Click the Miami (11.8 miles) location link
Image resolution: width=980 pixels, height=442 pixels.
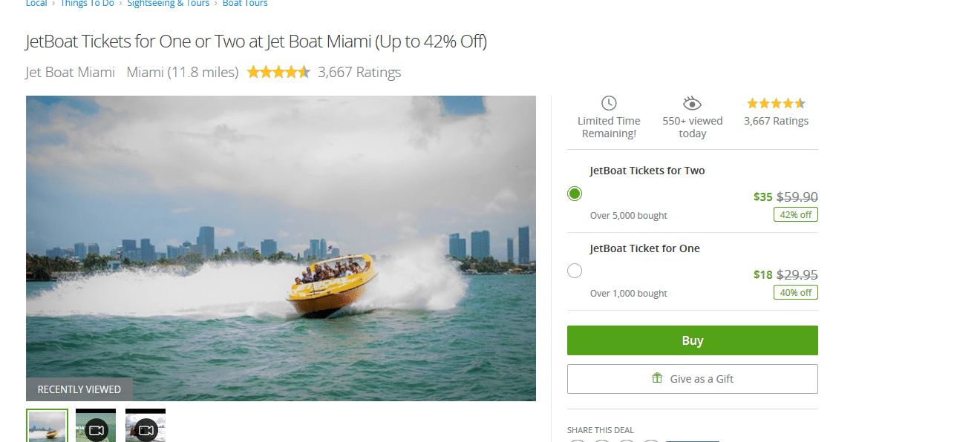click(x=183, y=72)
